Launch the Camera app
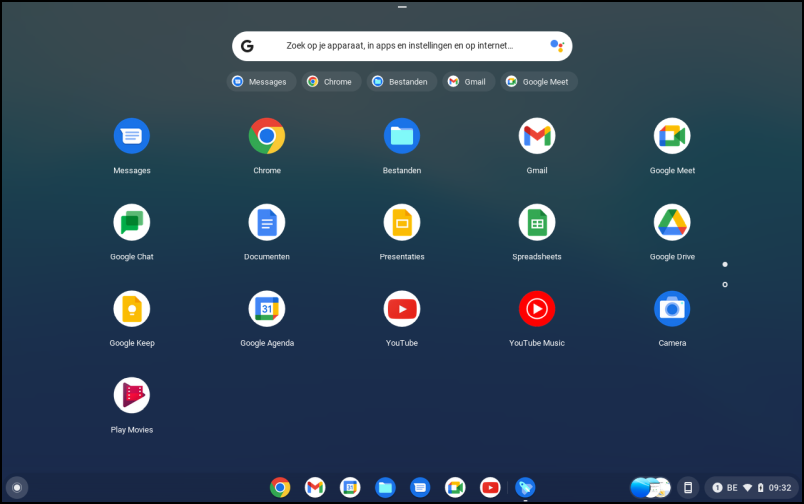 [x=672, y=309]
